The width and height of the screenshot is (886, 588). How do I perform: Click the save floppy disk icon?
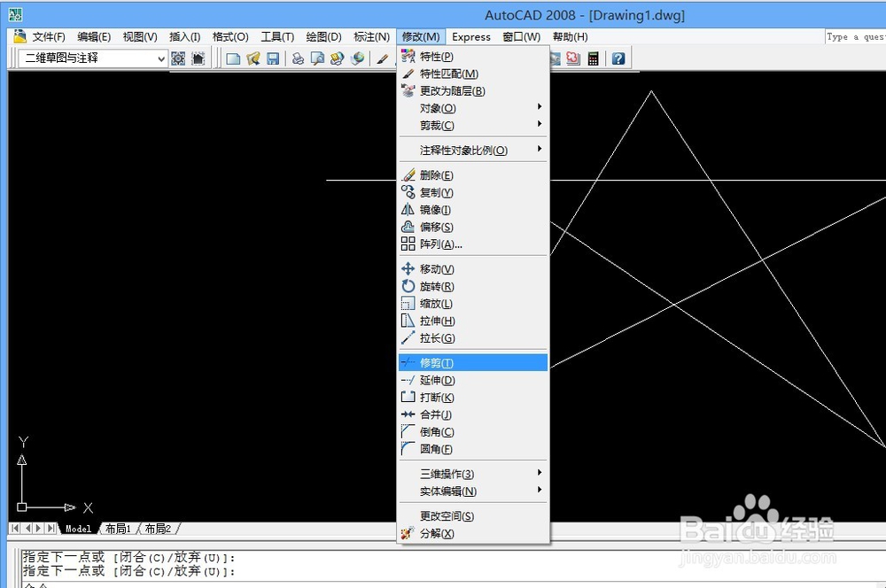[x=273, y=58]
